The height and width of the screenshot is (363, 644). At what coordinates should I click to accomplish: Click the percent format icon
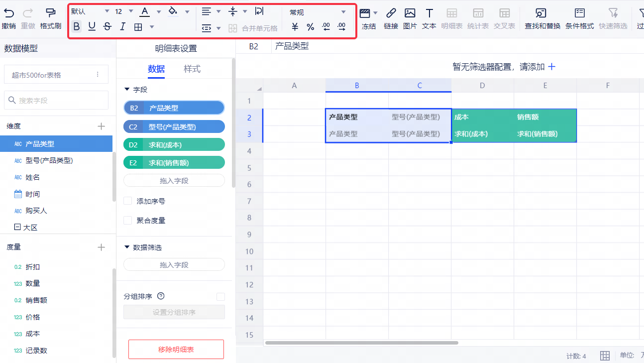(311, 27)
